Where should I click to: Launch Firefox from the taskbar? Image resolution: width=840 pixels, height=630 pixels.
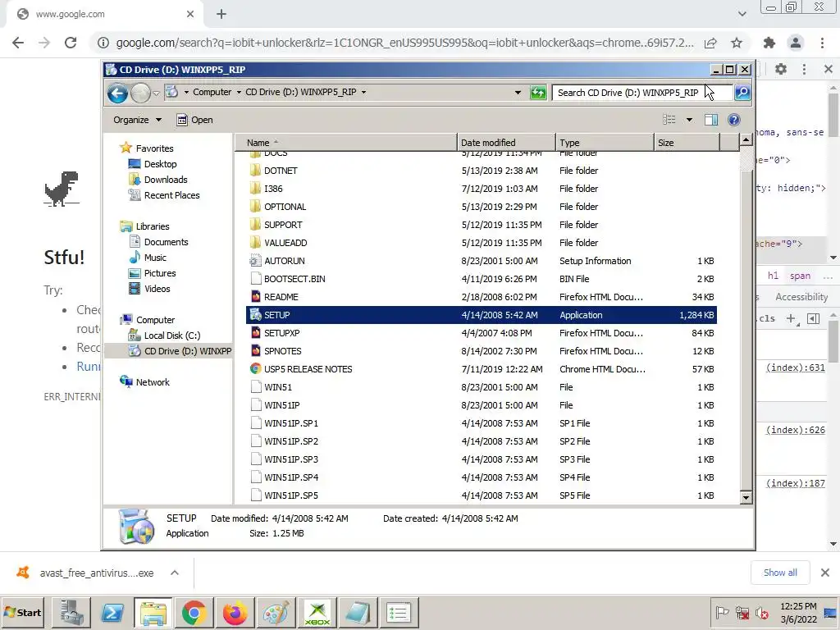(x=235, y=613)
